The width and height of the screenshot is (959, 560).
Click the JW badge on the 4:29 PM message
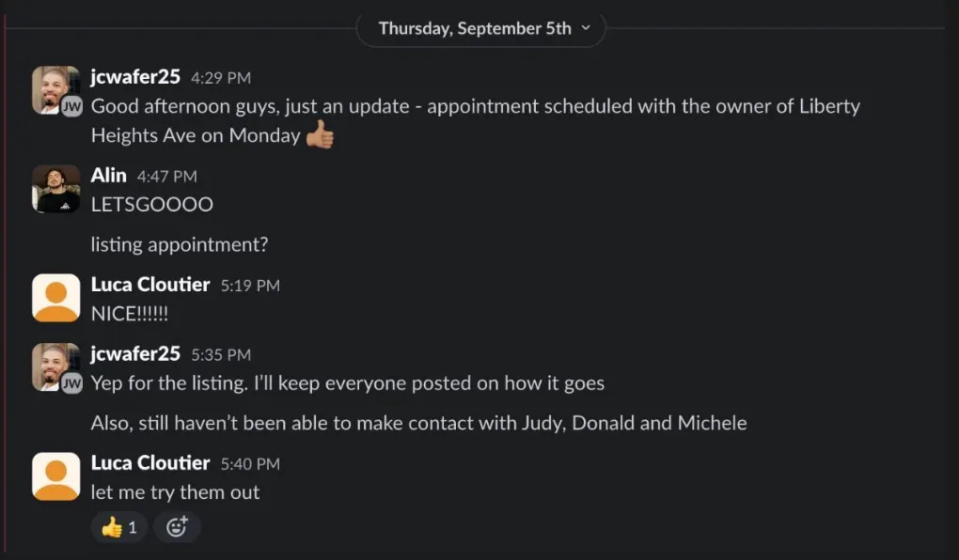pos(72,108)
